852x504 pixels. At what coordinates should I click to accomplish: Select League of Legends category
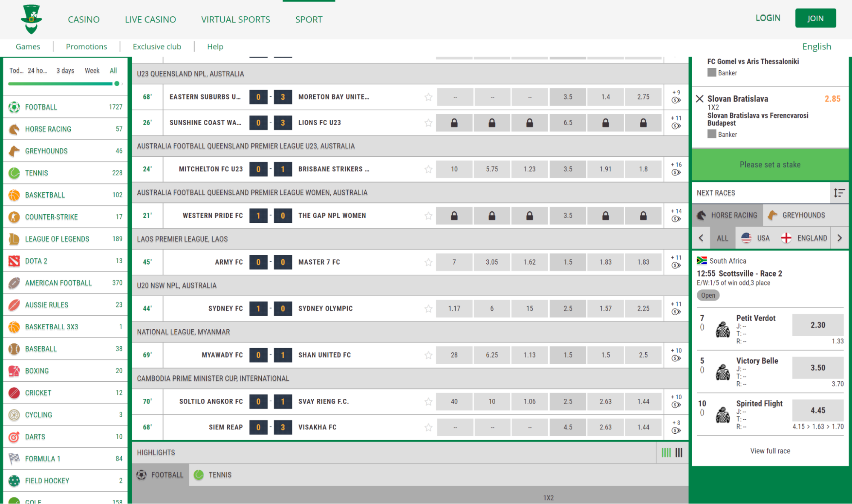[65, 239]
